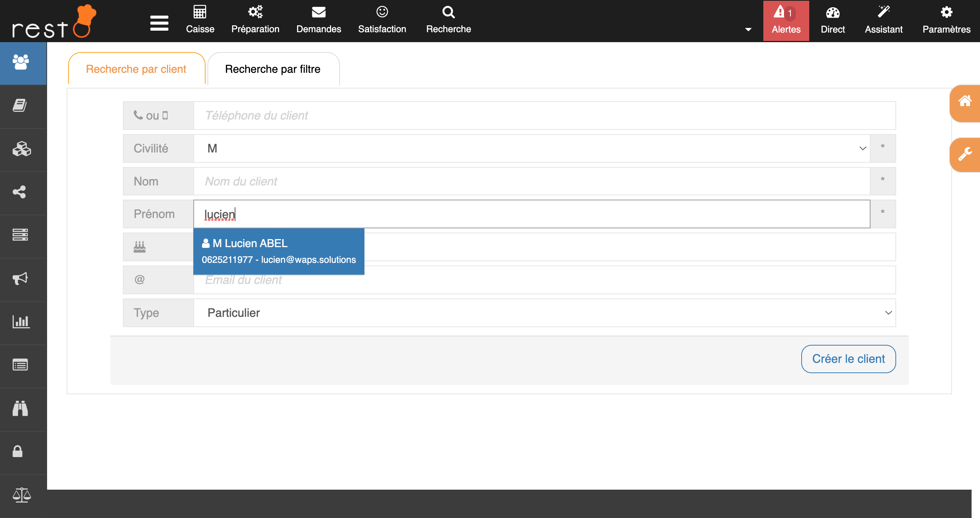This screenshot has width=980, height=518.
Task: Click the share icon in sidebar
Action: pos(20,192)
